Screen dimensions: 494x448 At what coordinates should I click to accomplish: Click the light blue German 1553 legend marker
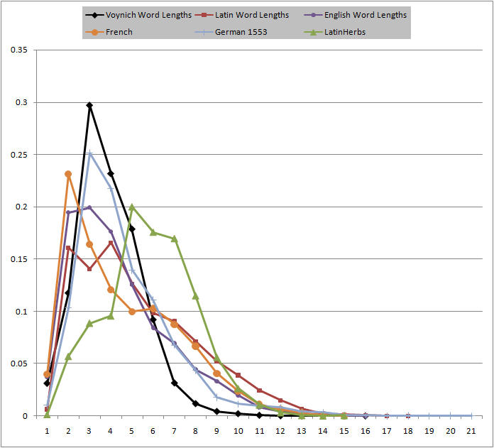click(x=207, y=32)
